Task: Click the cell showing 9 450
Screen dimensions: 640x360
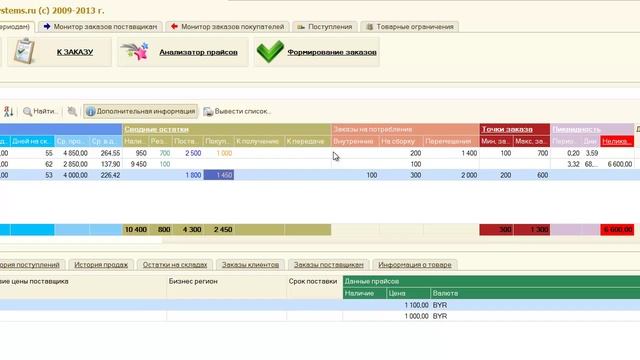Action: (x=136, y=164)
